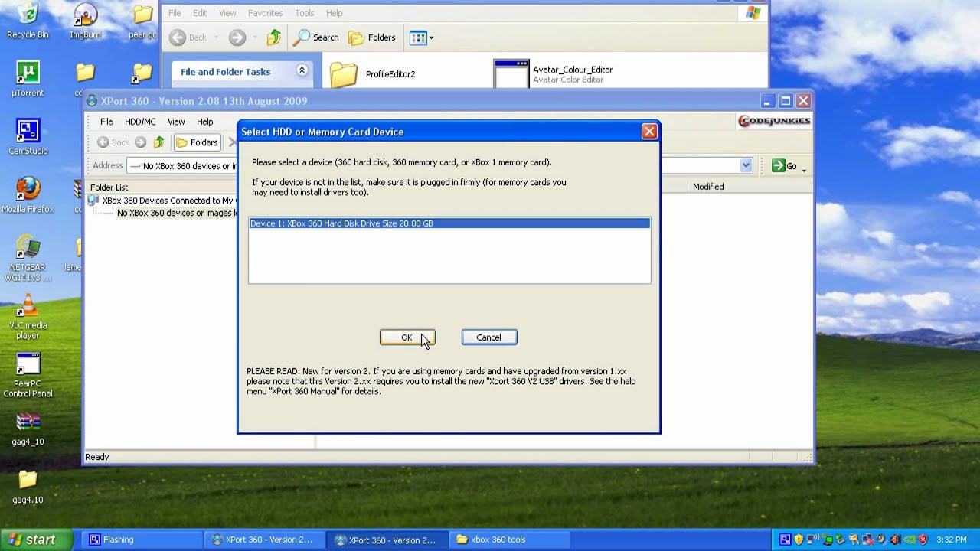Screen dimensions: 980x551
Task: Click the Back button in Explorer window
Action: [188, 37]
